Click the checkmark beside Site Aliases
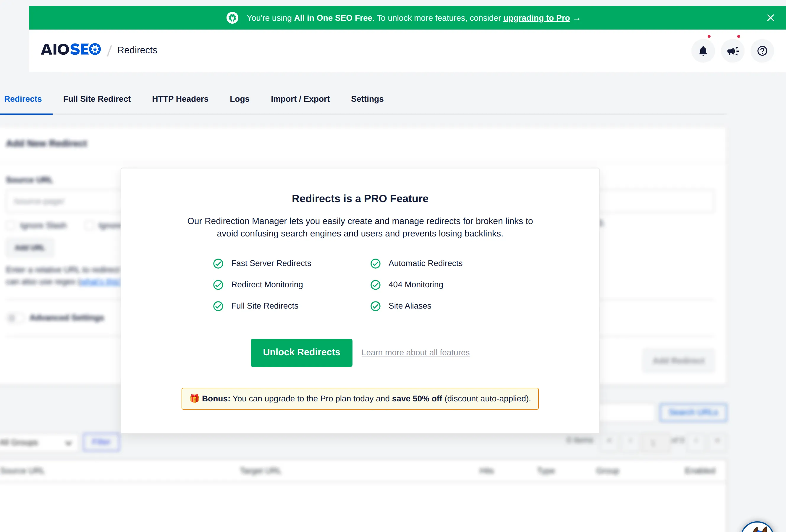The image size is (786, 532). click(376, 306)
